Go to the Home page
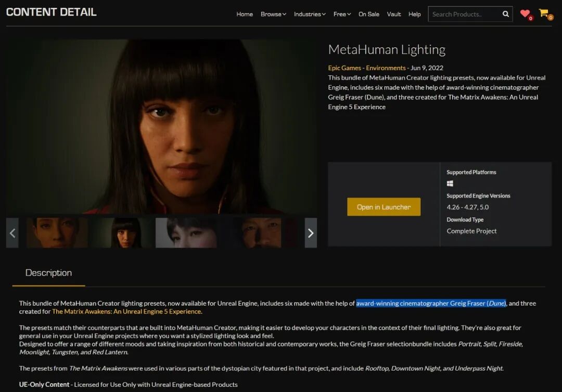 (245, 15)
